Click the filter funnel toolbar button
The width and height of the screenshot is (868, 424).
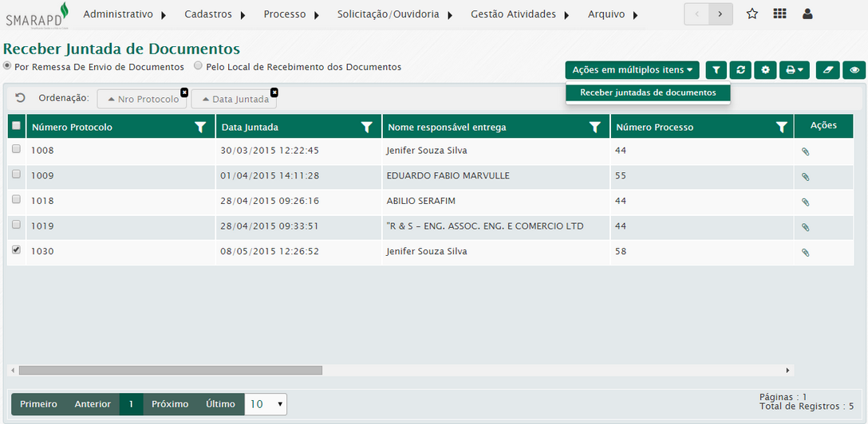(716, 70)
